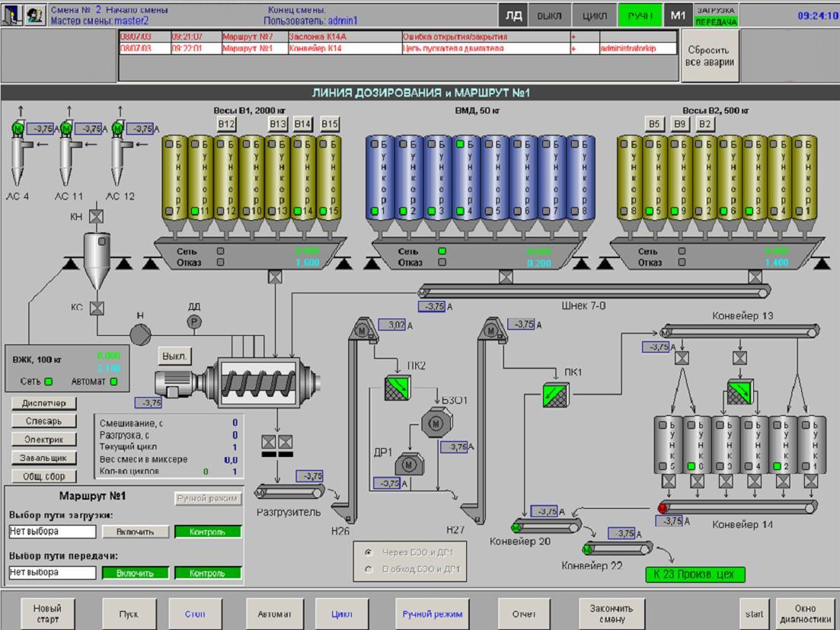
Task: Click the KC valve below the cyclone
Action: pyautogui.click(x=97, y=308)
